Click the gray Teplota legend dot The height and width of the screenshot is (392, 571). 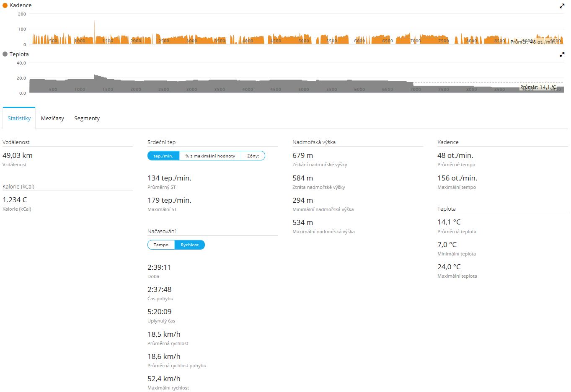pyautogui.click(x=5, y=54)
